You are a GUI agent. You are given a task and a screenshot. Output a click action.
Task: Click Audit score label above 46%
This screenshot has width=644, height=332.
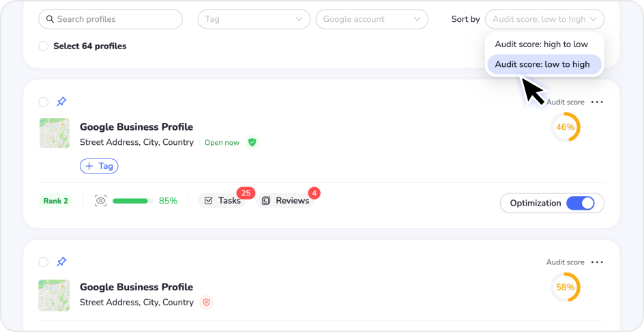pos(565,102)
